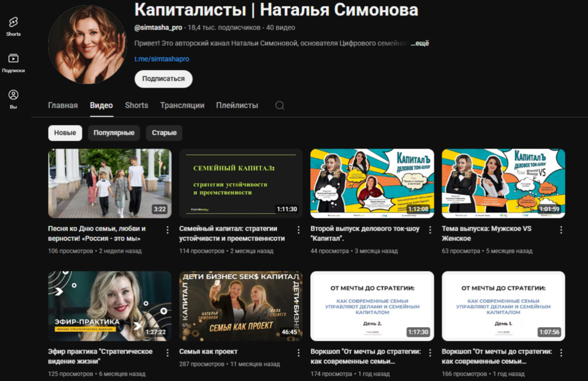This screenshot has width=588, height=381.
Task: Play the Эфир-практика thumbnail, 1:27:22
Action: 110,306
